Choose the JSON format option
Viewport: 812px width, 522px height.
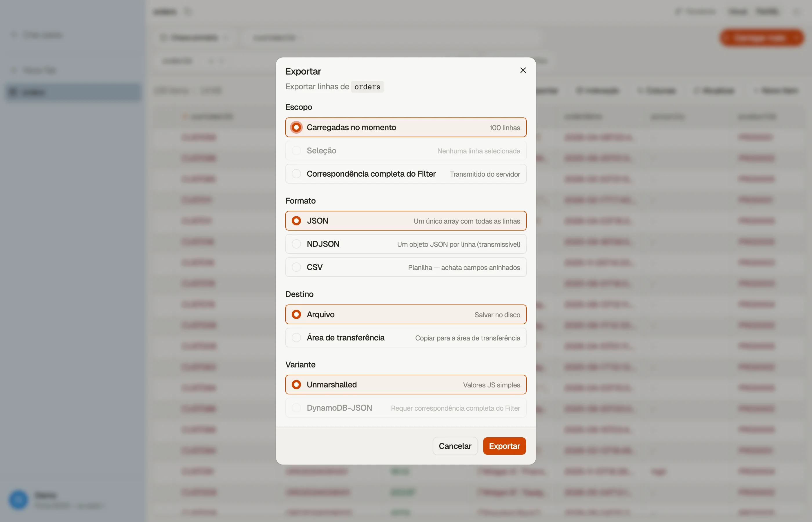point(406,221)
